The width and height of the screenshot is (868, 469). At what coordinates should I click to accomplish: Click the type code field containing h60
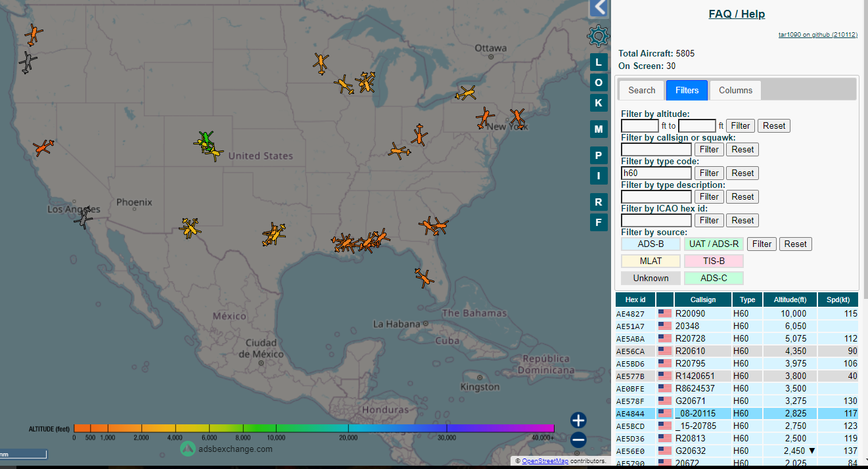656,173
